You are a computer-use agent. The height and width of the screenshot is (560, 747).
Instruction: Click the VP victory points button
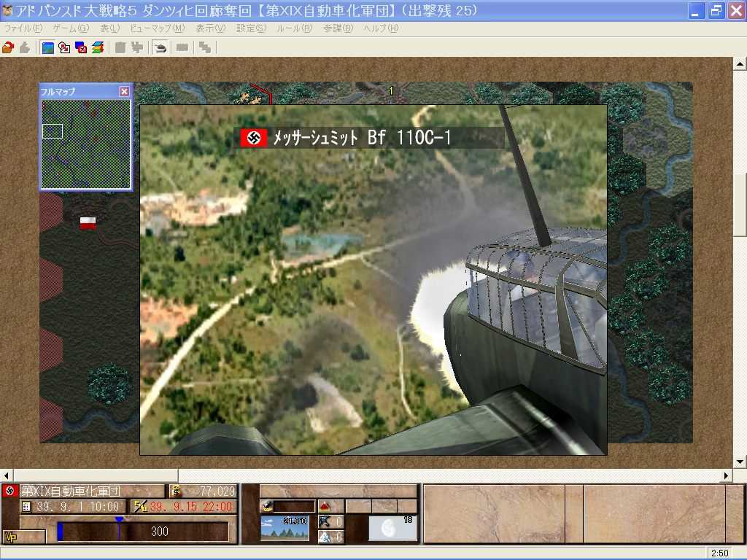click(x=11, y=537)
